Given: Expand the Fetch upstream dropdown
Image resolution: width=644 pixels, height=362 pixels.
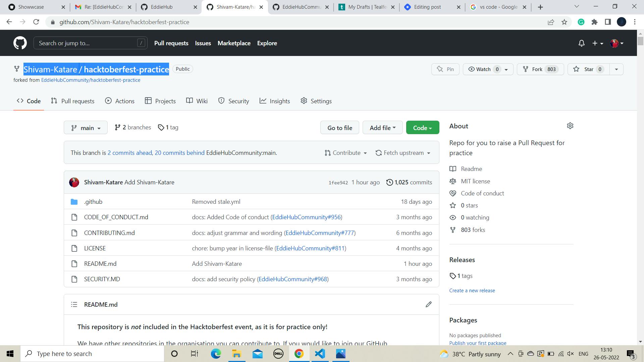Looking at the screenshot, I should (403, 153).
